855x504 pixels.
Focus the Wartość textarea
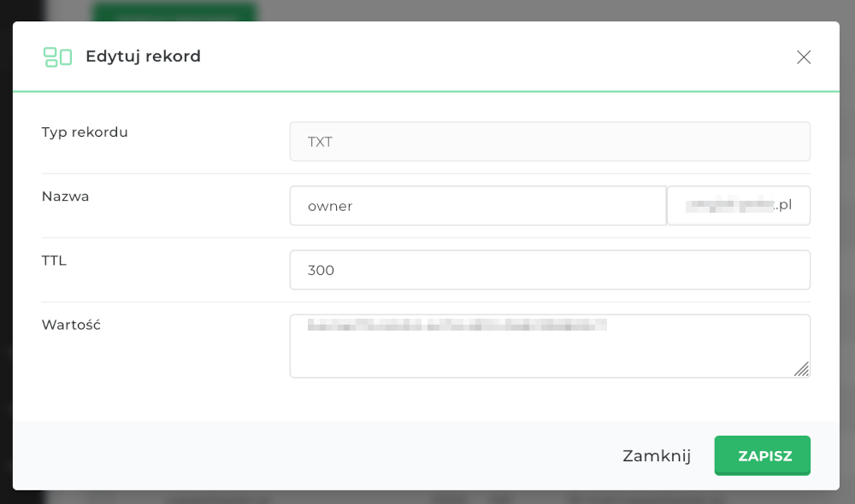550,345
